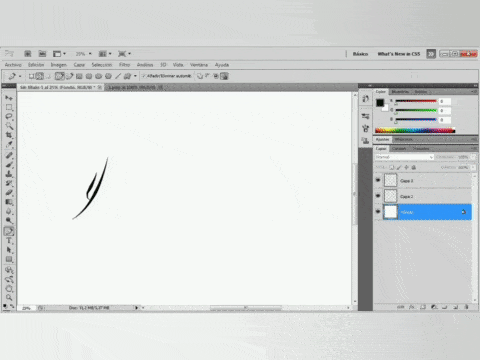
Task: Pick a color from the spectrum ramp
Action: tap(415, 130)
